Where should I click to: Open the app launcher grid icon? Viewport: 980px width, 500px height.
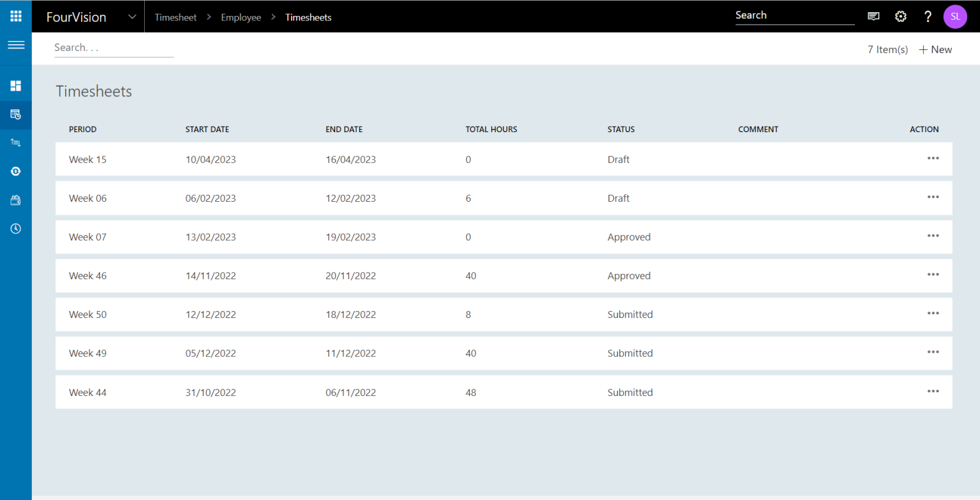coord(15,16)
